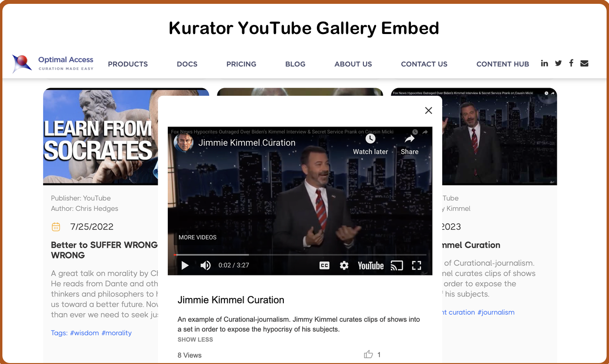
Task: Go to the PRICING page
Action: pyautogui.click(x=241, y=64)
